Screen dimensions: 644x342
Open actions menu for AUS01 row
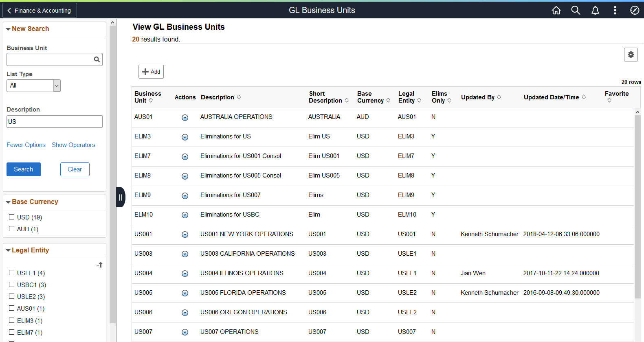pos(185,118)
